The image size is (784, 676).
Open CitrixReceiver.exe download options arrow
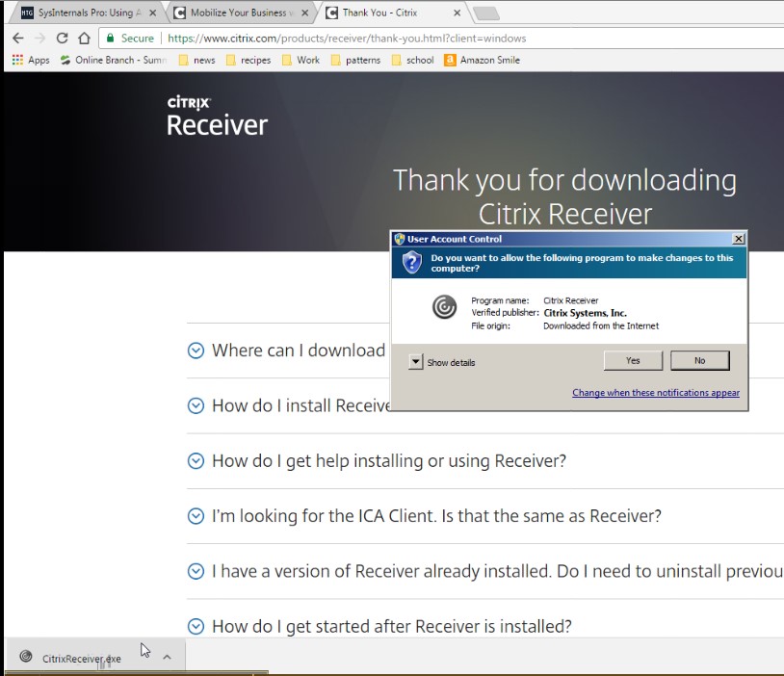(x=167, y=657)
